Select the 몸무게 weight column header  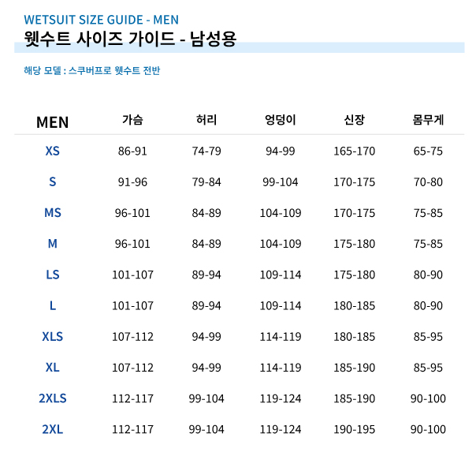[x=428, y=120]
